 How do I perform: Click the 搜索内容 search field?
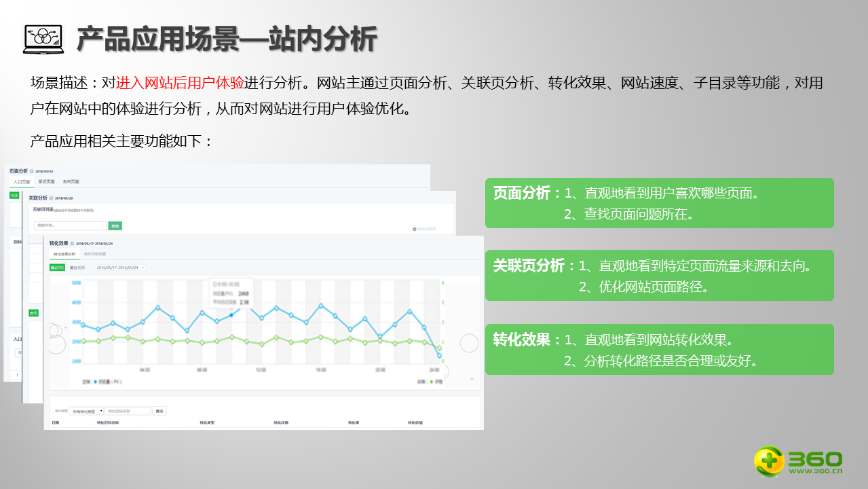[x=70, y=225]
